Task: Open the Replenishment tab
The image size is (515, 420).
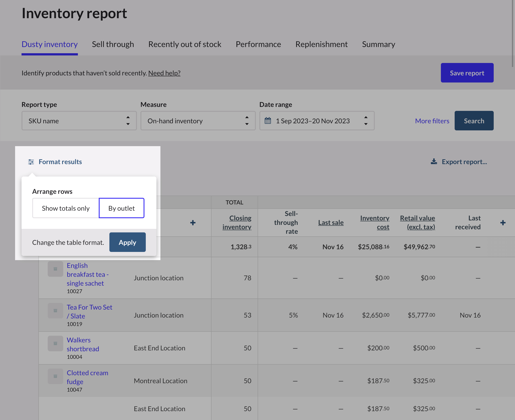Action: tap(321, 44)
